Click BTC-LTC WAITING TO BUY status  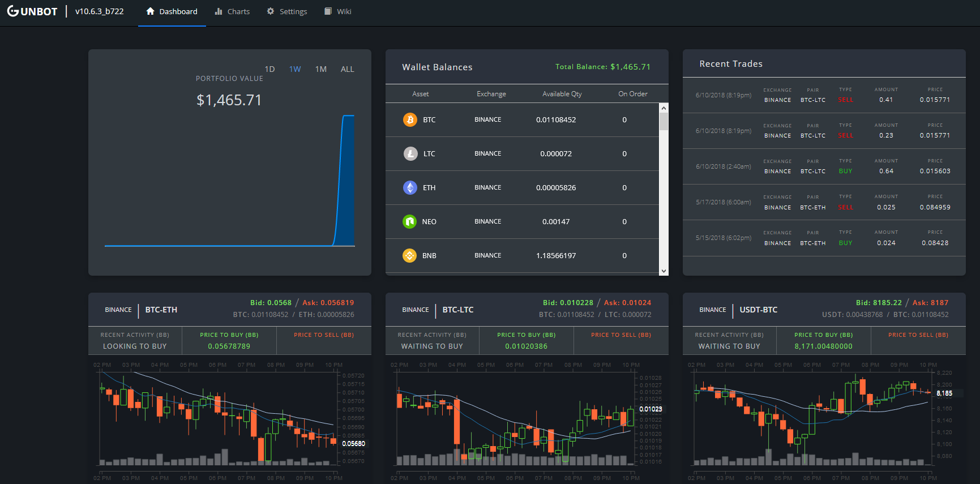tap(432, 346)
